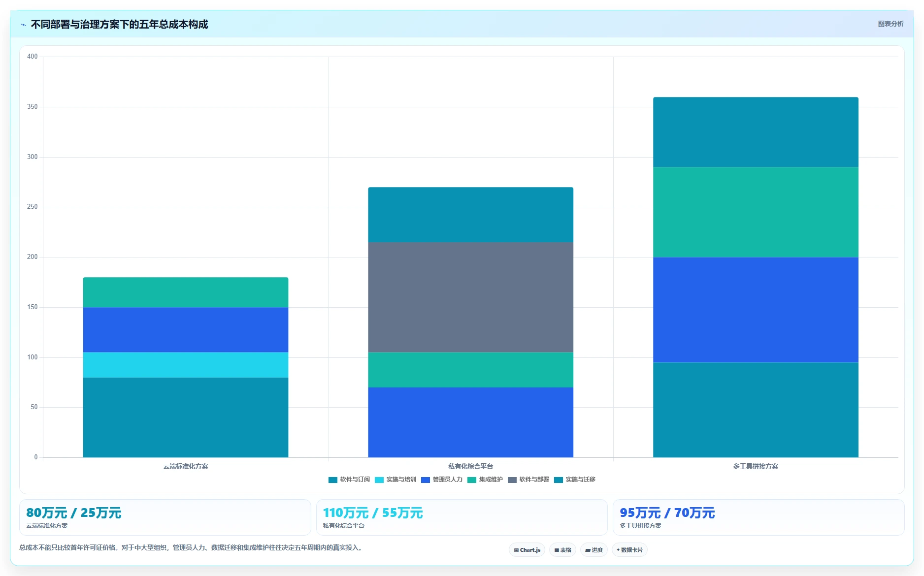Viewport: 924px width, 576px height.
Task: Click green 集成维护 segment atop 云端标准化方案 bar
Action: coord(186,292)
